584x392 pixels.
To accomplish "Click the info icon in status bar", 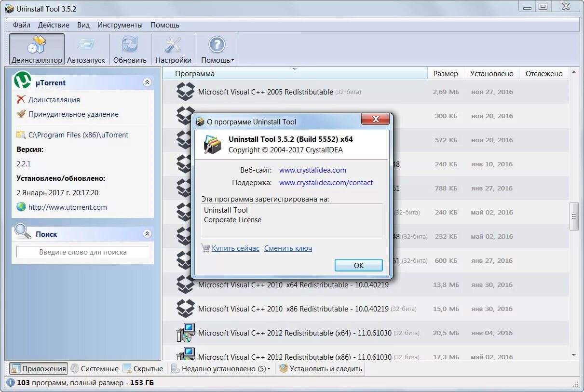I will [x=11, y=383].
